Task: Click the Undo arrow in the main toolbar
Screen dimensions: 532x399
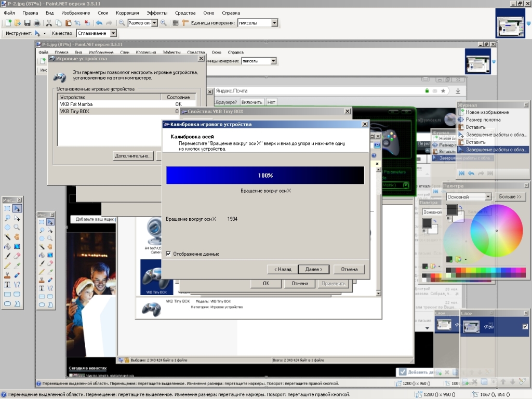Action: [x=99, y=23]
